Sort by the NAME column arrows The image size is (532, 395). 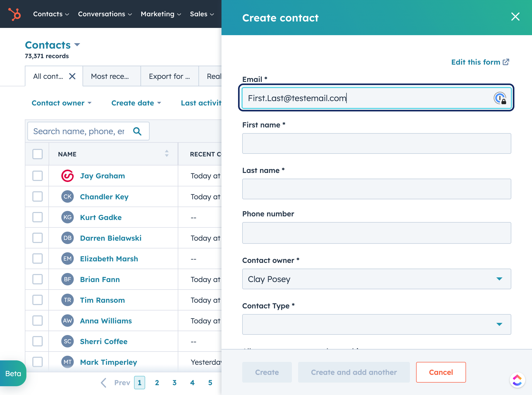[x=167, y=154]
